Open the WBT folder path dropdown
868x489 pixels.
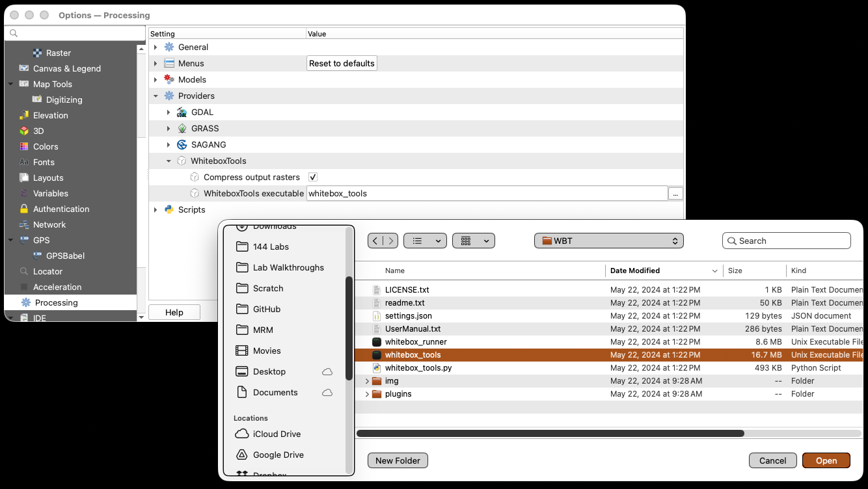608,241
